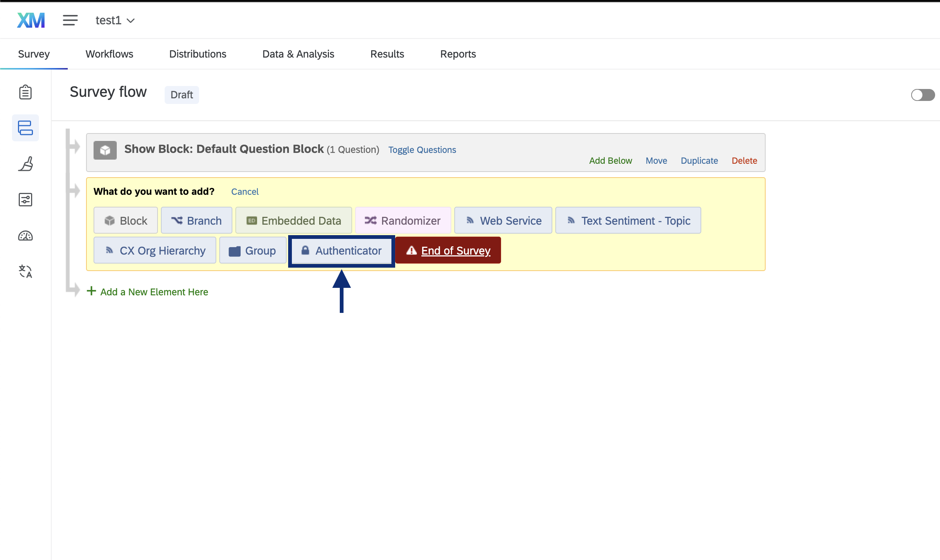
Task: Open the Data & Analysis tab
Action: (x=298, y=54)
